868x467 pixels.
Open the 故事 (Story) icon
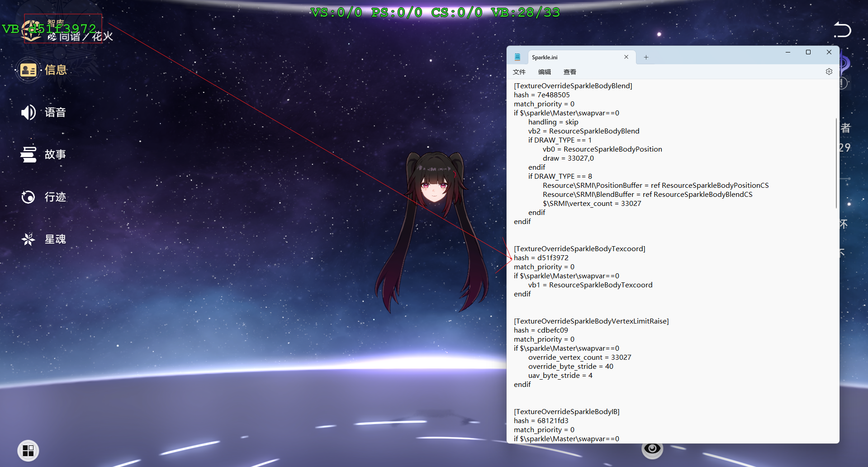(x=28, y=154)
